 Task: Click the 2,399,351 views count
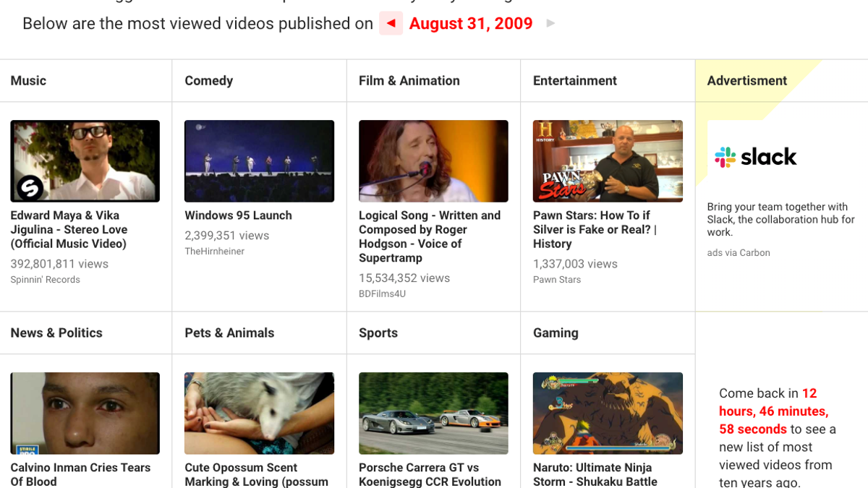coord(226,236)
